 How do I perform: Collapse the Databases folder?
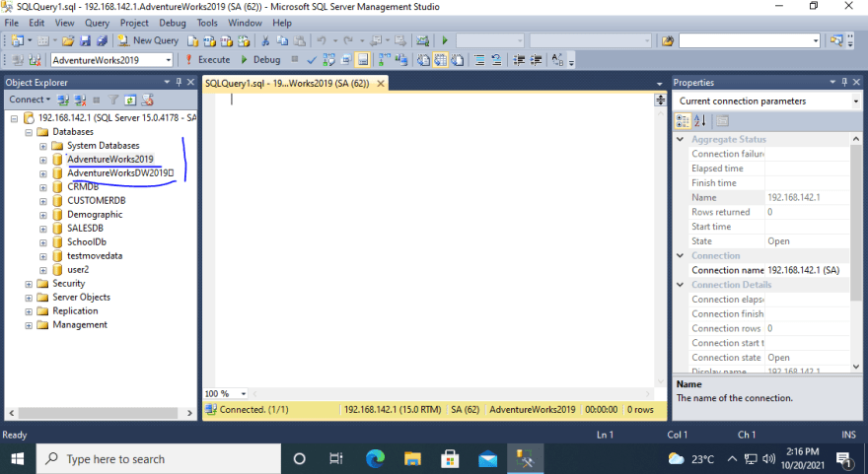(x=29, y=132)
